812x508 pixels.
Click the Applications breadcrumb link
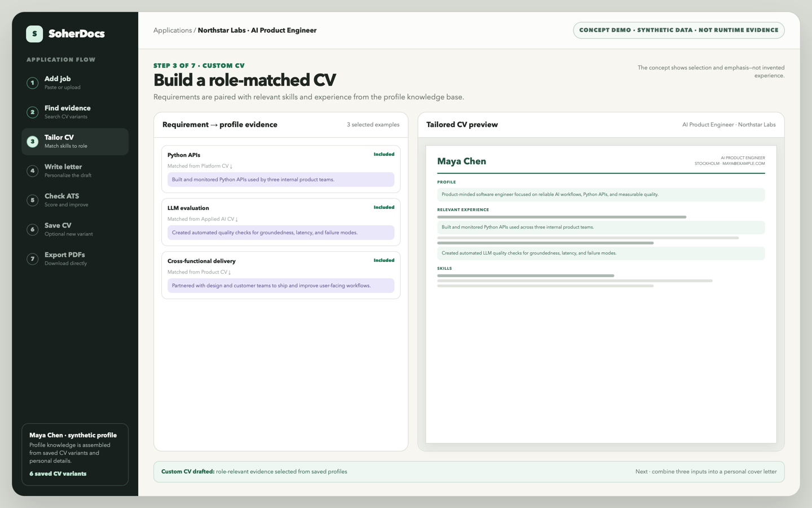coord(173,30)
